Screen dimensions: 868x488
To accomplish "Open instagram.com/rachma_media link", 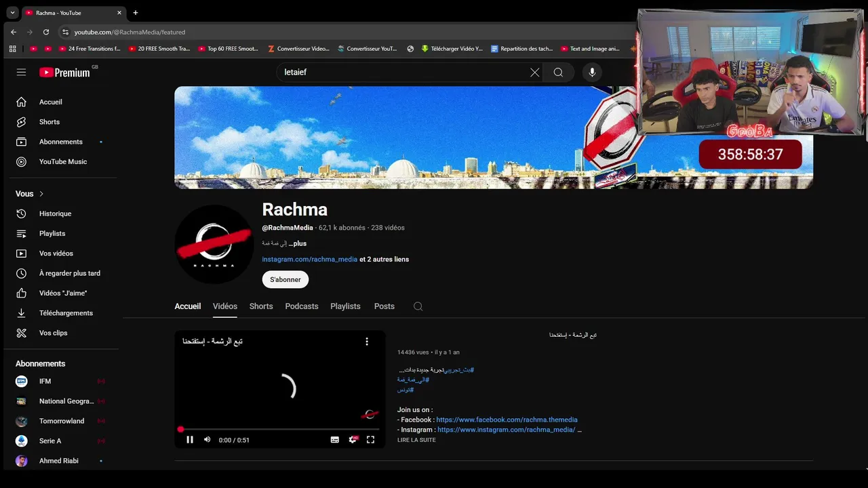I will pyautogui.click(x=310, y=260).
